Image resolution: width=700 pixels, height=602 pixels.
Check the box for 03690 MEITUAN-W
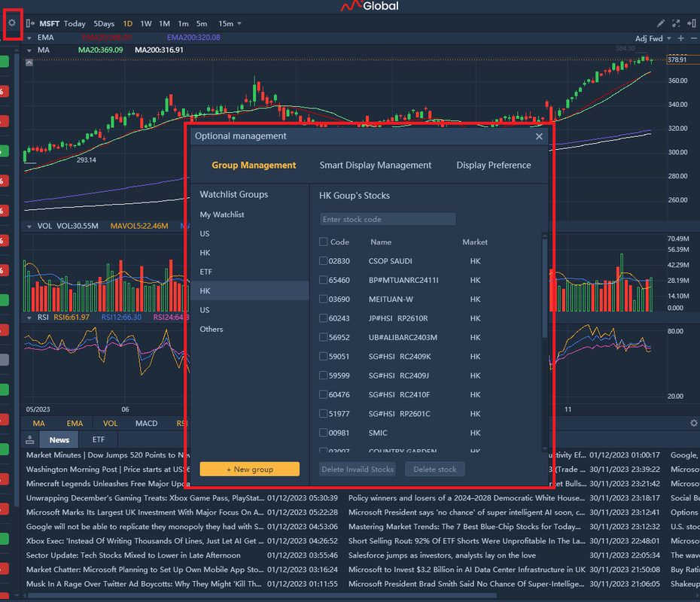click(x=323, y=299)
